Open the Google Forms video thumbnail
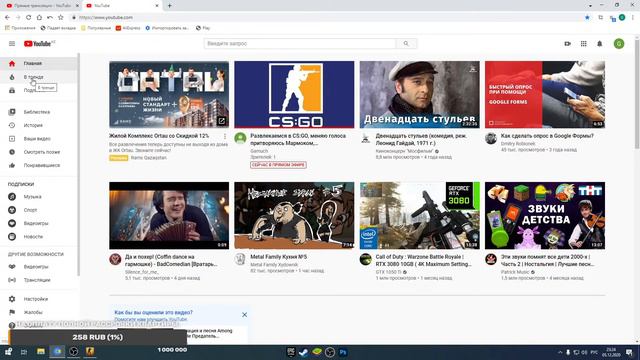Viewport: 640px width, 360px height. [x=545, y=95]
